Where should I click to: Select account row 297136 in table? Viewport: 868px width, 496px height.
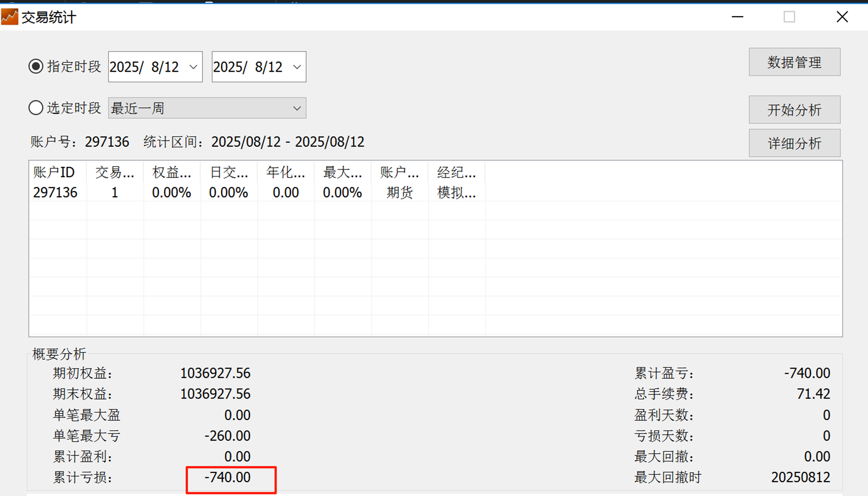pyautogui.click(x=55, y=192)
